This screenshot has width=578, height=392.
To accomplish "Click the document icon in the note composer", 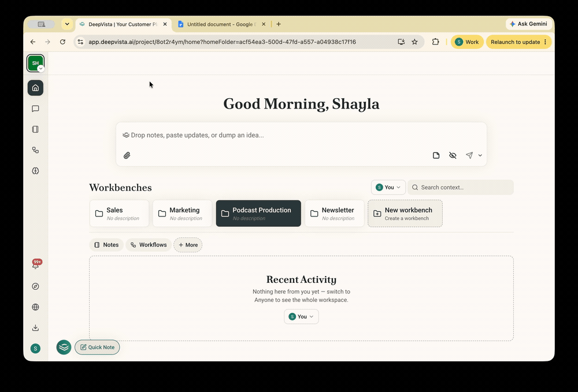I will click(436, 155).
